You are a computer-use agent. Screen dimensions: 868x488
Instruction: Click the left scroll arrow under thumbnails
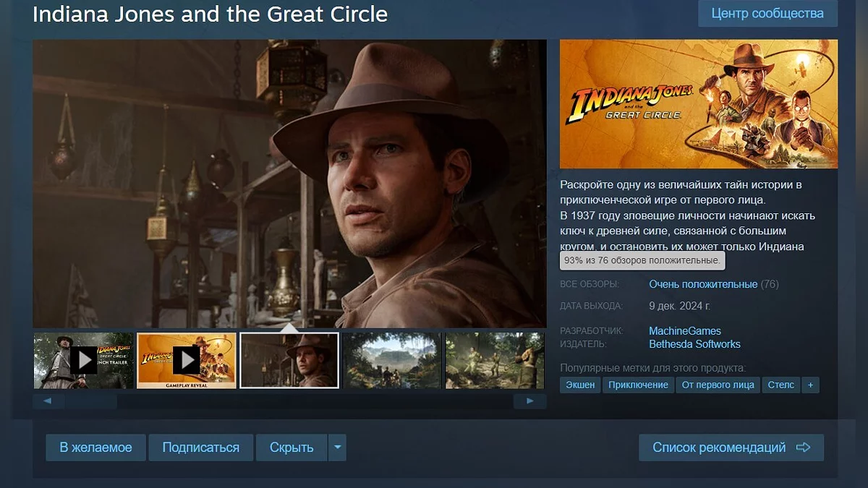tap(48, 401)
